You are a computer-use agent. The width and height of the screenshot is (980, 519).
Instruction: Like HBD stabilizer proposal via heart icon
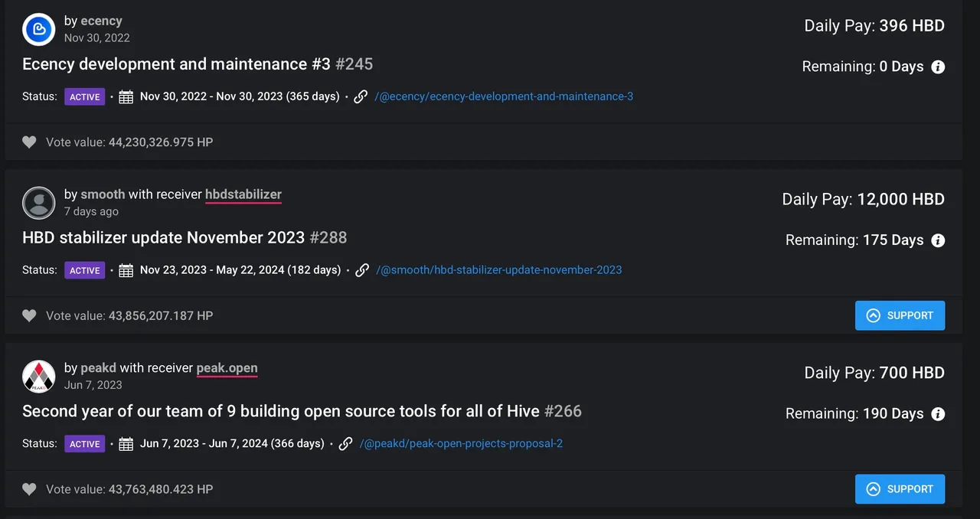click(29, 315)
